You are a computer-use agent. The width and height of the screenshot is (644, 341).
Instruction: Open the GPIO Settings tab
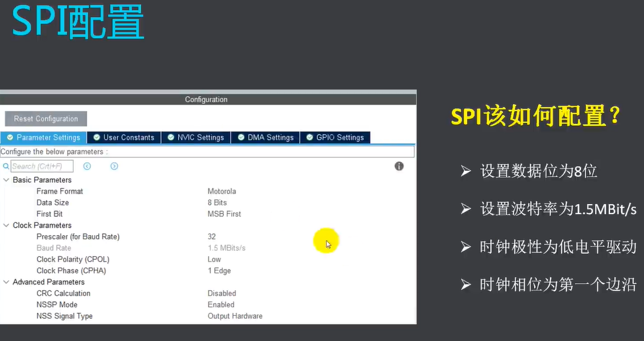[335, 137]
